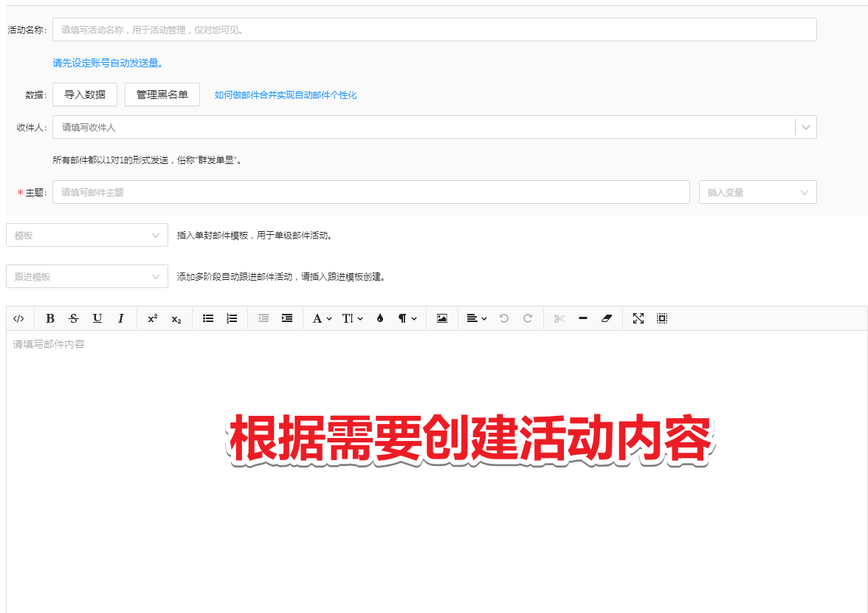This screenshot has height=613, width=868.
Task: Apply subscript formatting
Action: (176, 318)
